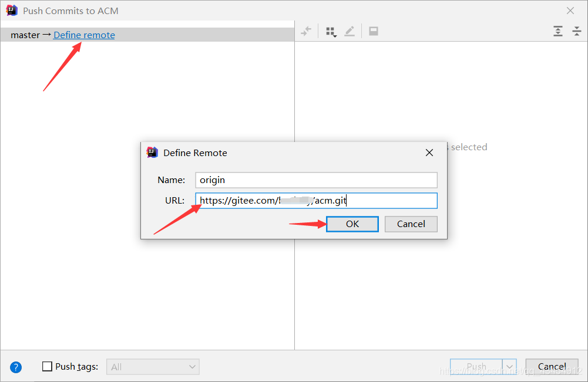Click inside the remote Name field
588x382 pixels.
pyautogui.click(x=316, y=180)
